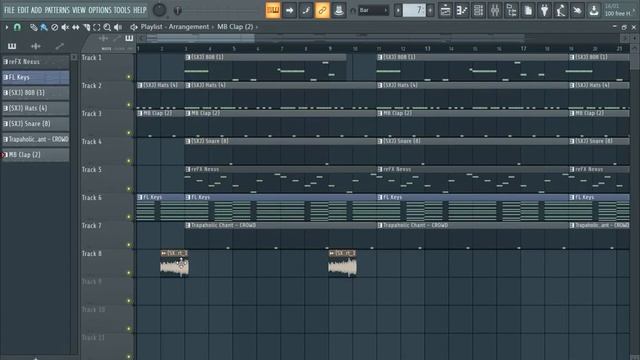Open the OPTIONS menu
Screen dimensions: 640x360
click(x=100, y=10)
